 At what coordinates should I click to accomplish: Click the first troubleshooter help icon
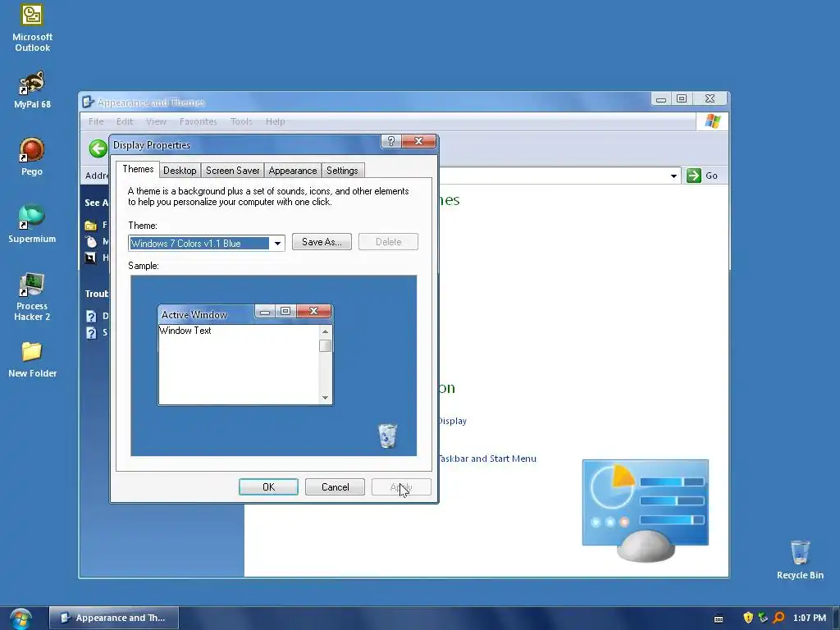[91, 316]
